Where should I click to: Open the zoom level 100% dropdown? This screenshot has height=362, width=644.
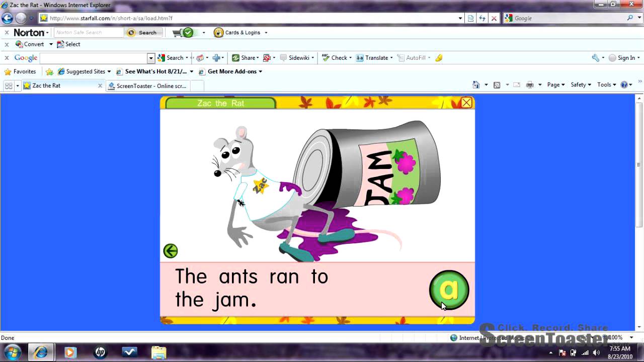click(631, 337)
